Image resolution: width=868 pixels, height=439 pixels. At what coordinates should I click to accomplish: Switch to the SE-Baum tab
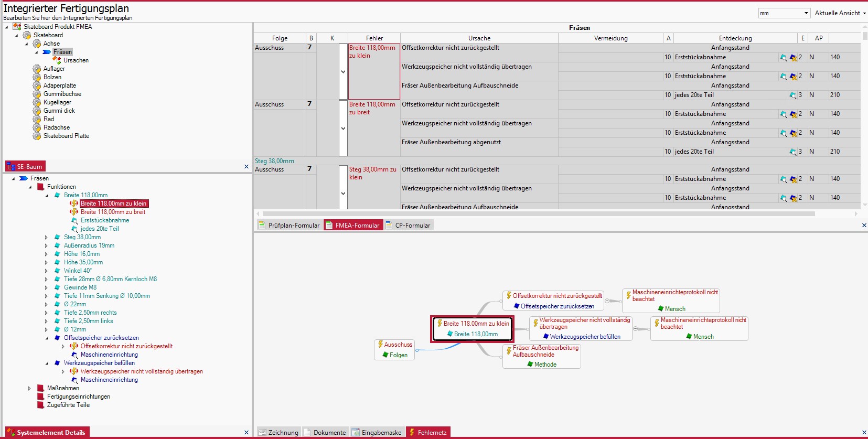tap(25, 166)
